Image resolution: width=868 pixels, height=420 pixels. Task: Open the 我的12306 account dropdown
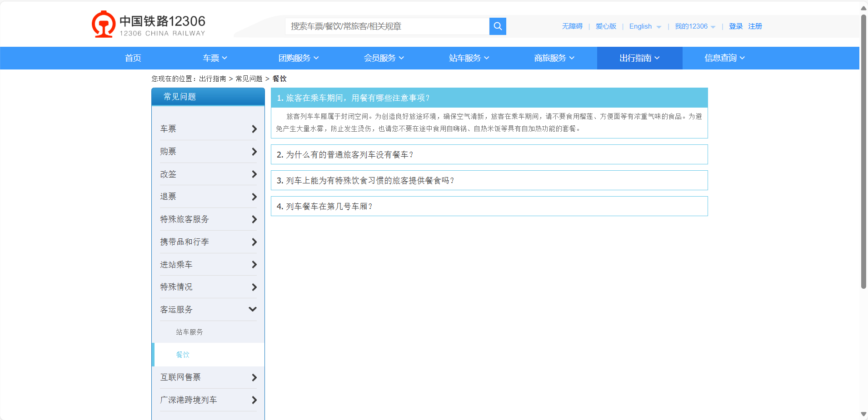(694, 26)
